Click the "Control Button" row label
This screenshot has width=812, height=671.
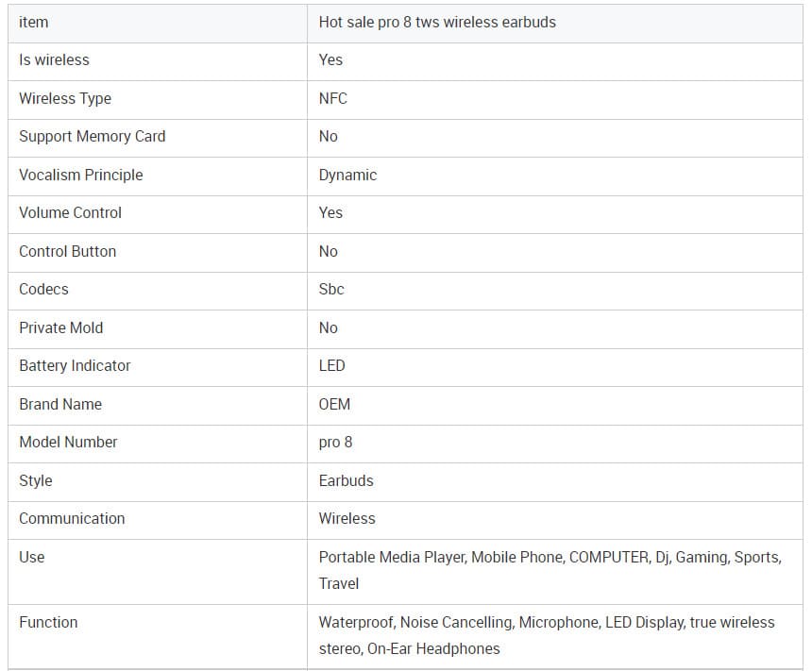pos(67,251)
